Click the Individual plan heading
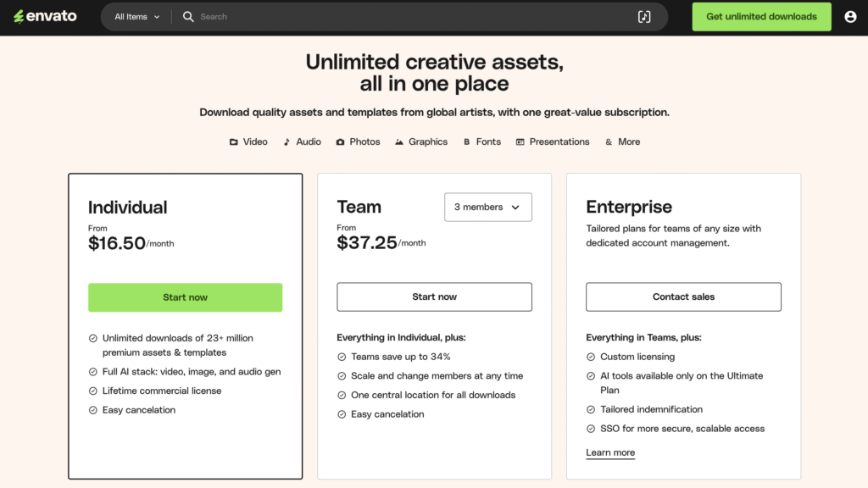The height and width of the screenshot is (488, 868). click(127, 208)
